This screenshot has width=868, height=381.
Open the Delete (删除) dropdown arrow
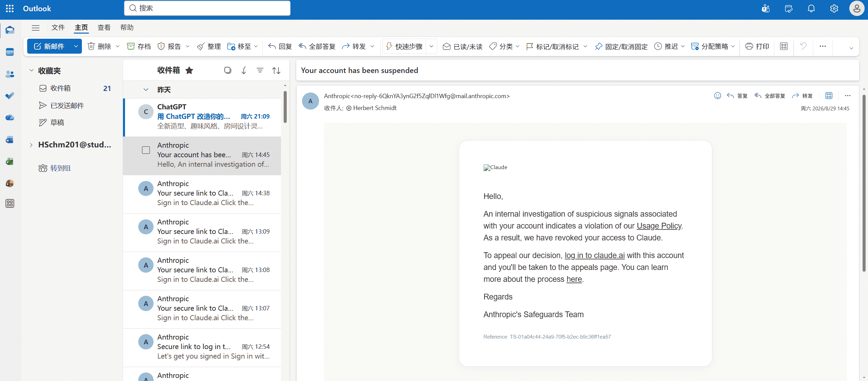(x=118, y=46)
